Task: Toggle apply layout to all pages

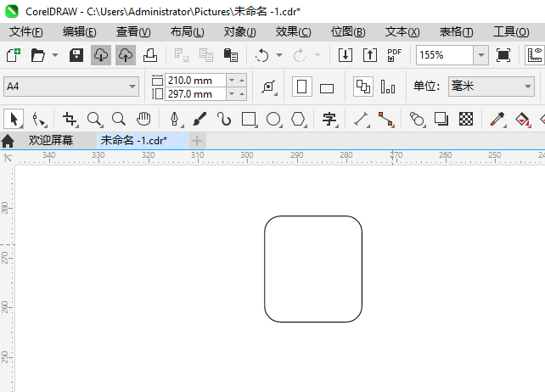Action: 363,87
